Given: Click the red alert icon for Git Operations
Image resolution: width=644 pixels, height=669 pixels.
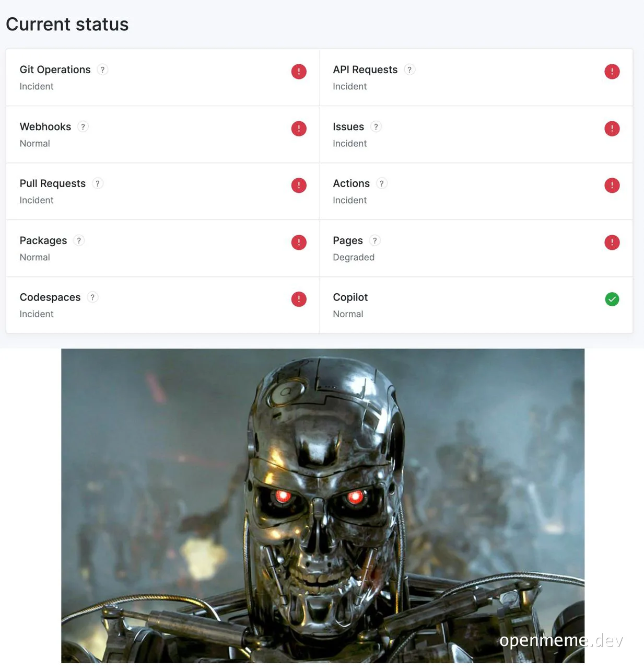Looking at the screenshot, I should [x=299, y=72].
